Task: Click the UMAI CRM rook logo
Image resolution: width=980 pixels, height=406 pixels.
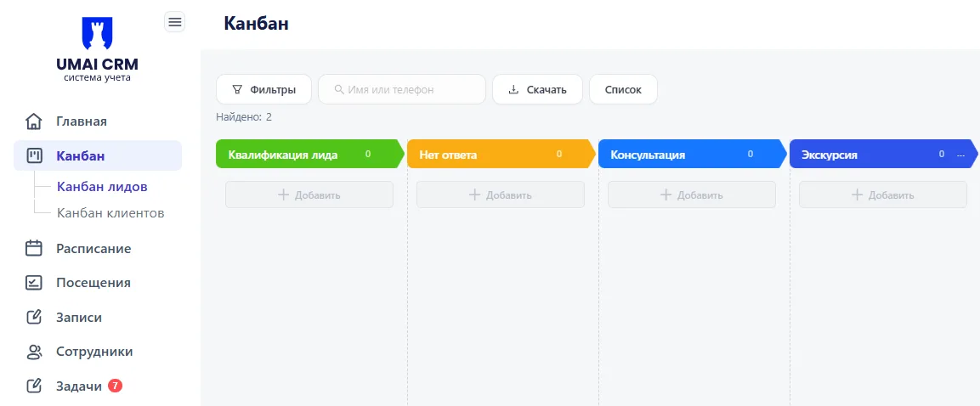Action: pyautogui.click(x=97, y=32)
